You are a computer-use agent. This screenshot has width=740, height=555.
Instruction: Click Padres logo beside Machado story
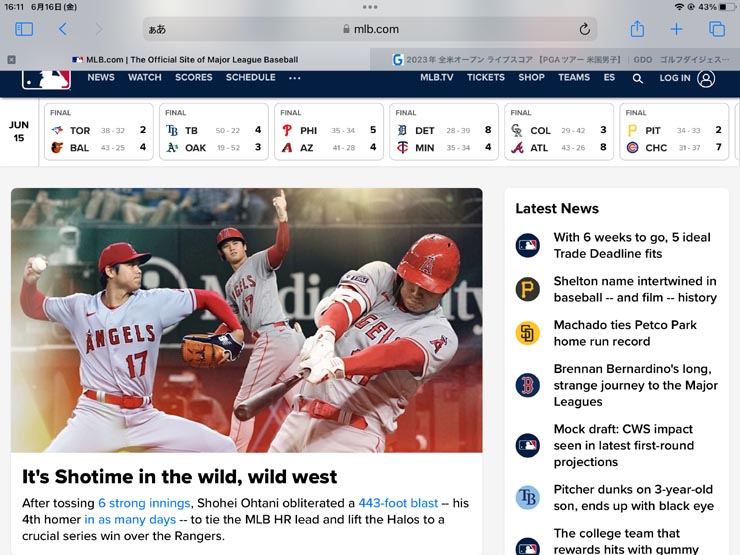(x=528, y=333)
